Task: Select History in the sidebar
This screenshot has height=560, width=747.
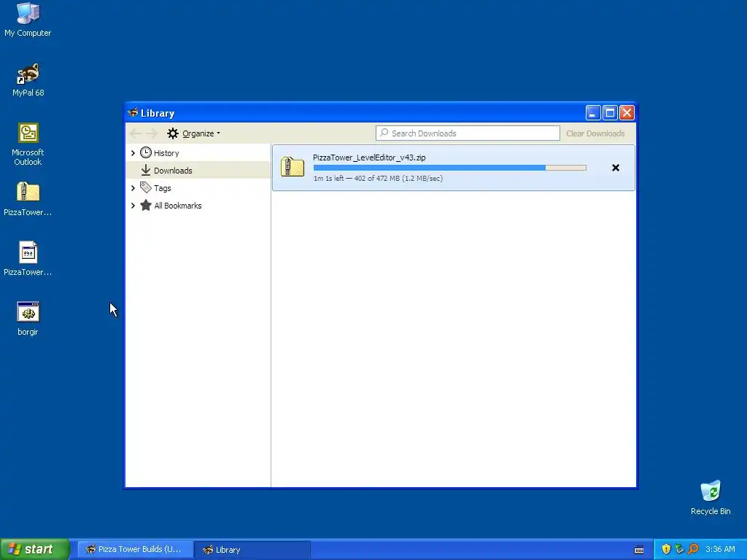Action: click(166, 153)
